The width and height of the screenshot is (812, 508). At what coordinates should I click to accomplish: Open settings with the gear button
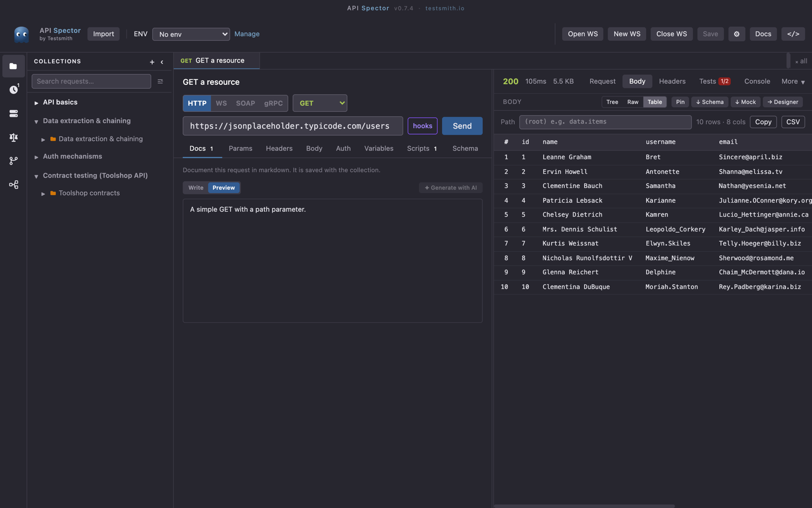[x=736, y=34]
